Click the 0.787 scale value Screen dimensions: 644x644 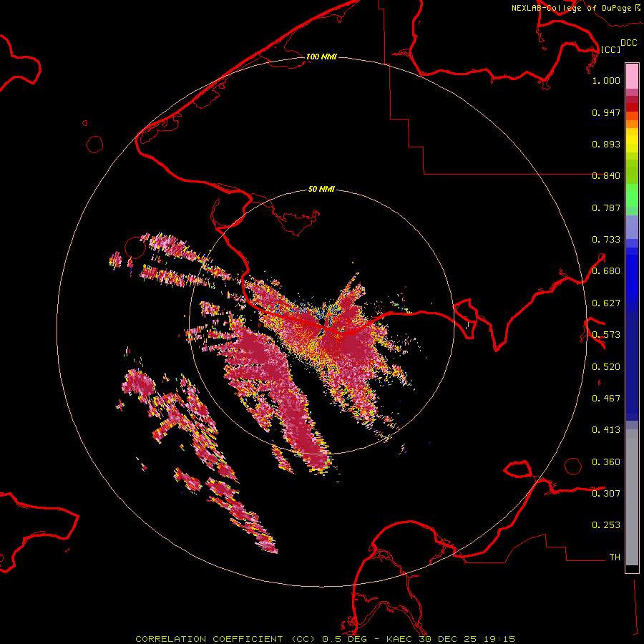pyautogui.click(x=606, y=208)
